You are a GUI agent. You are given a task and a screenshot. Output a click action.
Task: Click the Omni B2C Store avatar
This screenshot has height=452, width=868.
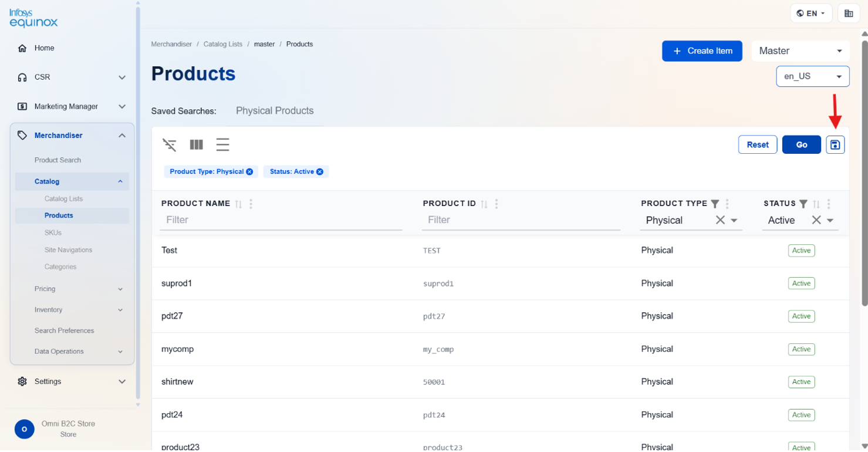(x=24, y=429)
